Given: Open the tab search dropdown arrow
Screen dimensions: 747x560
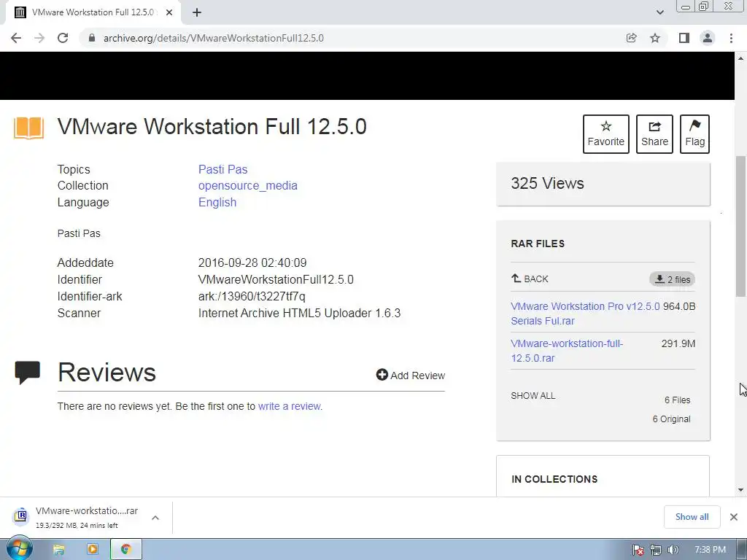Looking at the screenshot, I should (659, 12).
